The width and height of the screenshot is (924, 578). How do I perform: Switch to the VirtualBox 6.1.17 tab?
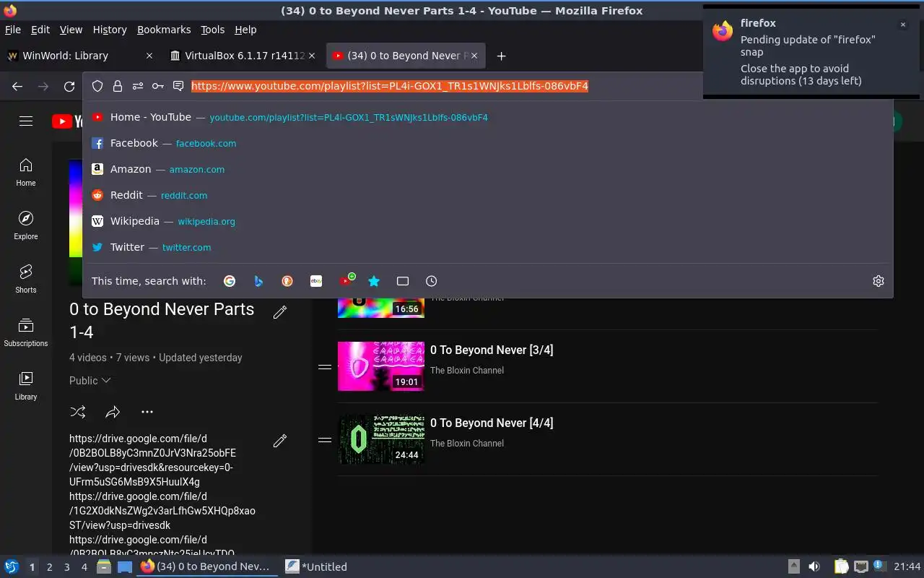click(x=245, y=56)
